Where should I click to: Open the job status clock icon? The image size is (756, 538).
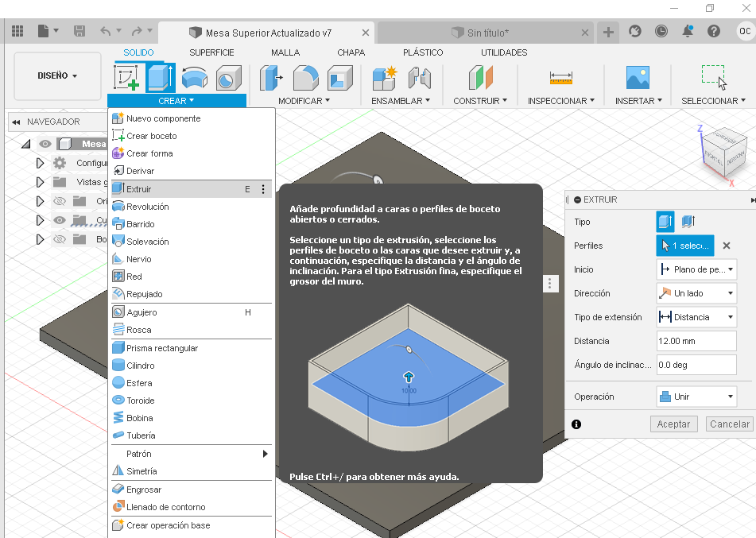(x=661, y=31)
